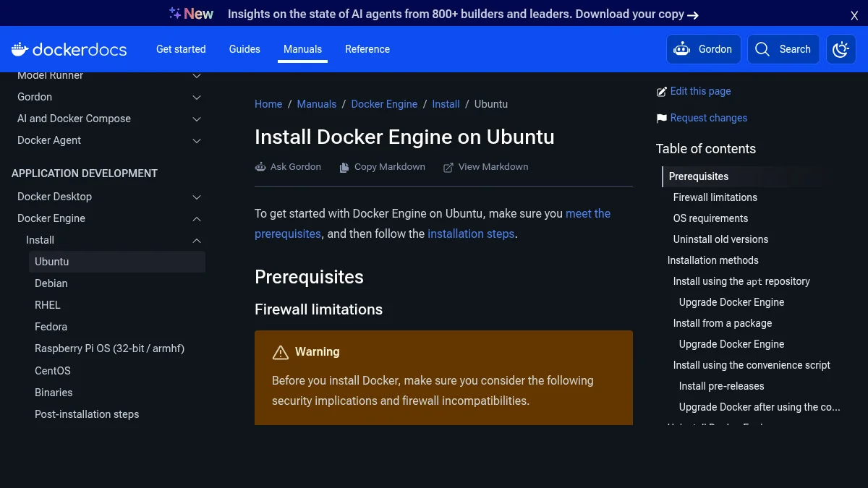Jump to Firewall limitations in contents

point(715,197)
